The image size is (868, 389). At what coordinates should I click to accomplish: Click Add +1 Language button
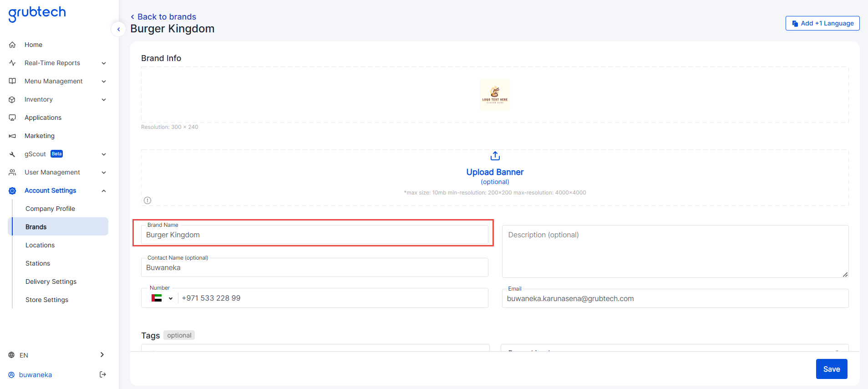(x=822, y=23)
